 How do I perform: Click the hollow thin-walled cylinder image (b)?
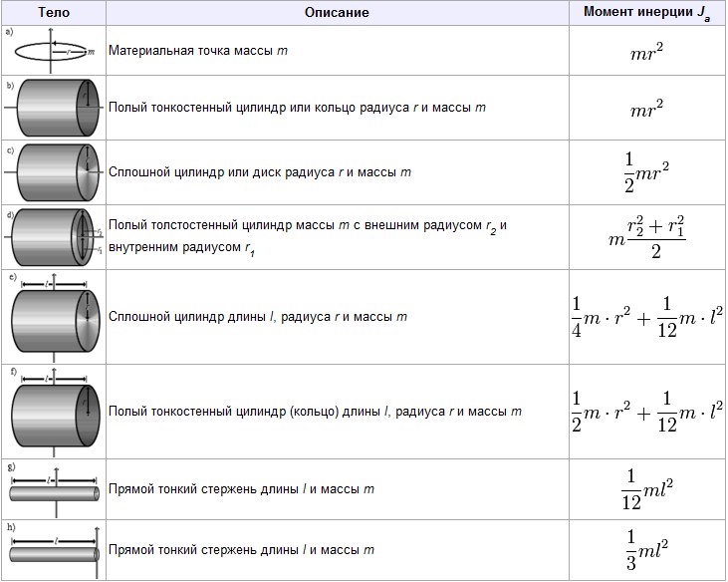[x=54, y=108]
